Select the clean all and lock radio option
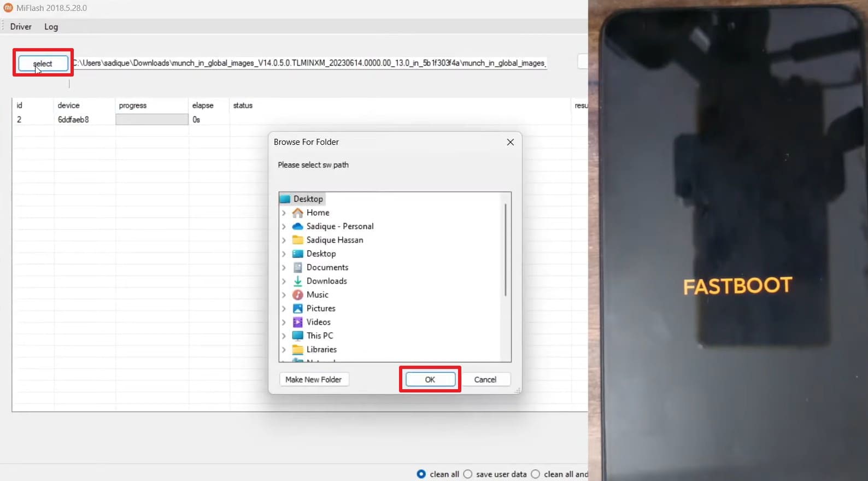The height and width of the screenshot is (481, 868). click(536, 474)
